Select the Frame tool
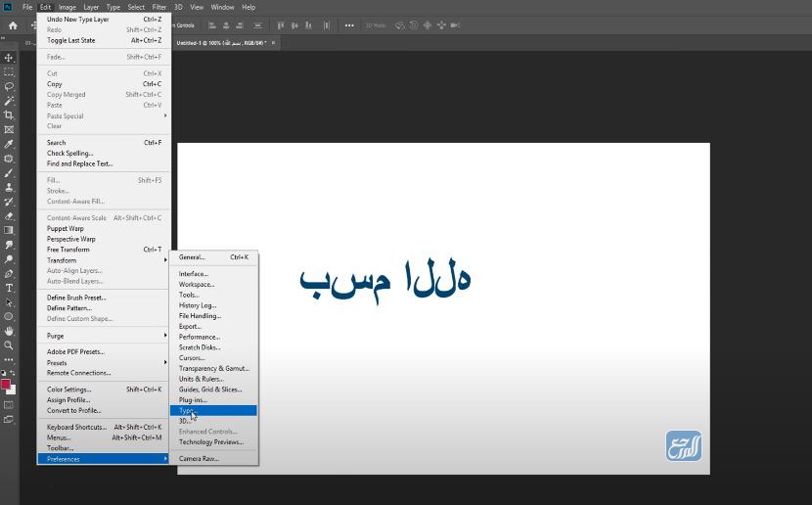Screen dimensions: 812x505 pos(9,129)
